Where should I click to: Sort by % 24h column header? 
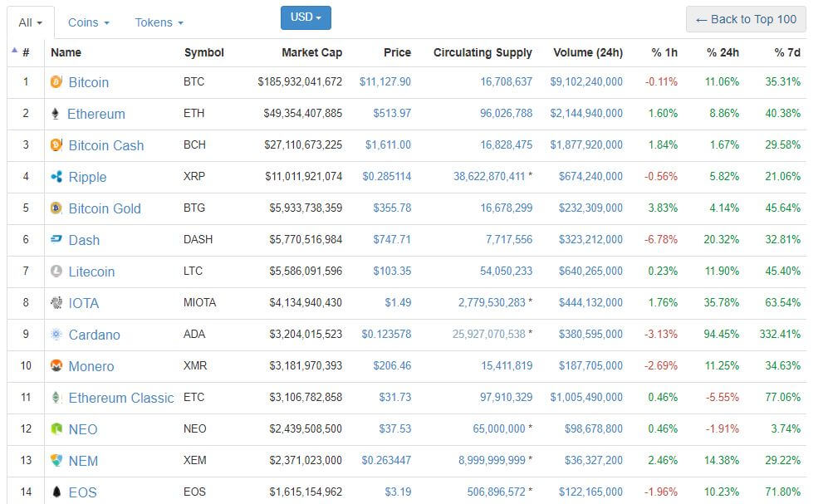[x=723, y=53]
